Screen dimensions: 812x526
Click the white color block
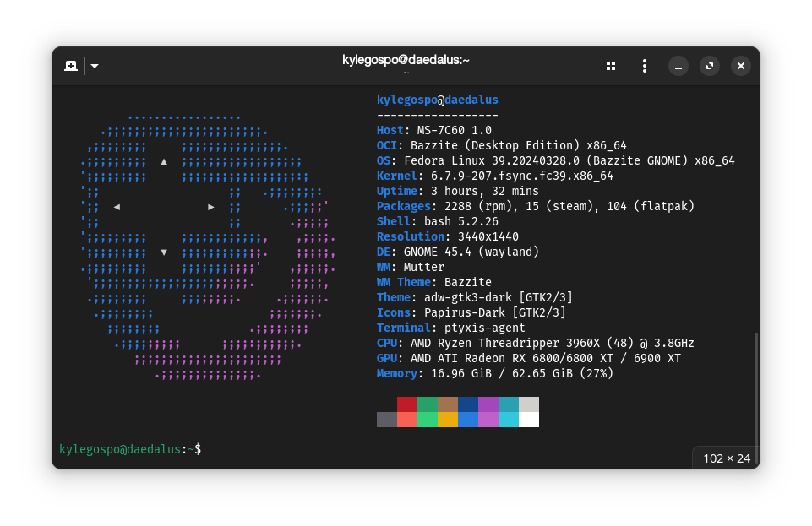529,420
